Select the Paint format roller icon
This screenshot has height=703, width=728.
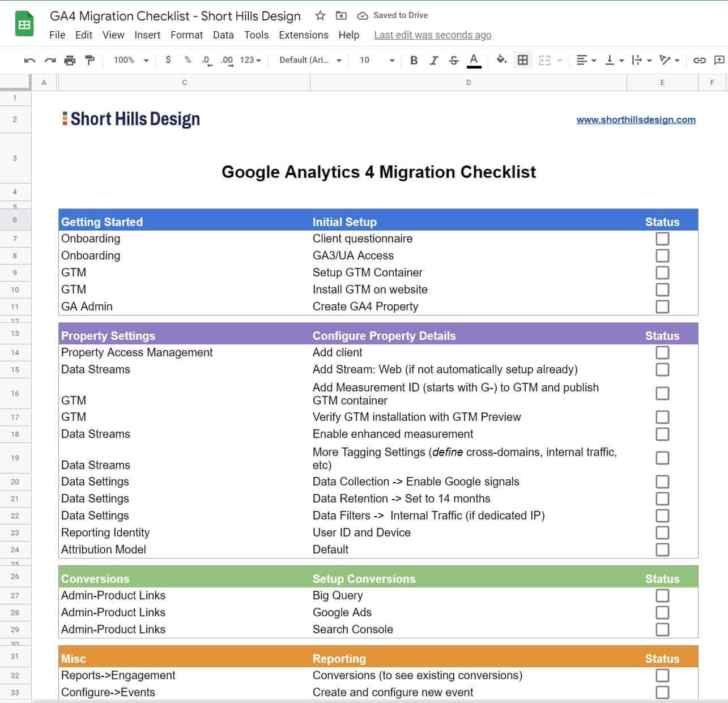point(90,60)
